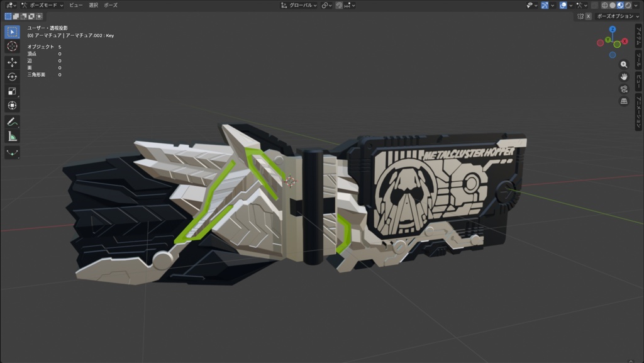Switch to wireframe shading
The height and width of the screenshot is (363, 644).
(x=604, y=5)
